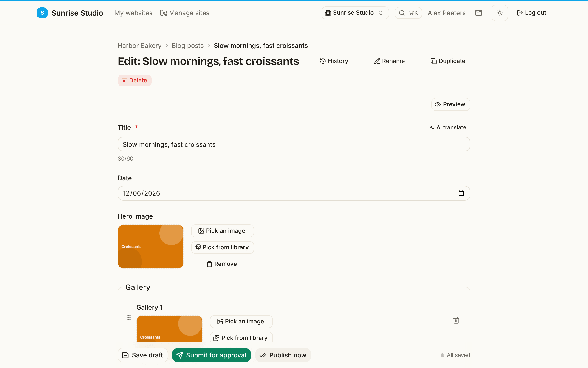Duplicate this blog post
588x368 pixels.
(x=448, y=61)
